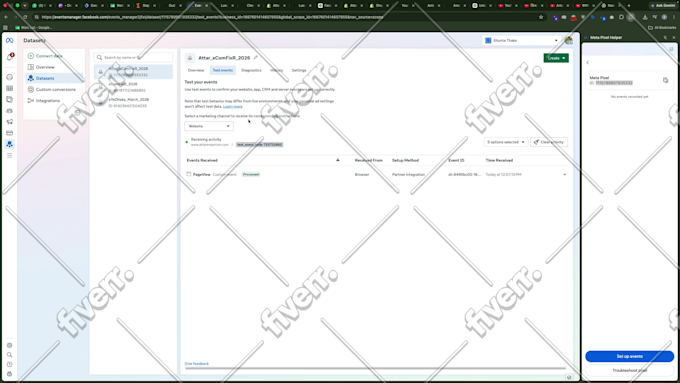Bookmark this page with the star icon

541,17
